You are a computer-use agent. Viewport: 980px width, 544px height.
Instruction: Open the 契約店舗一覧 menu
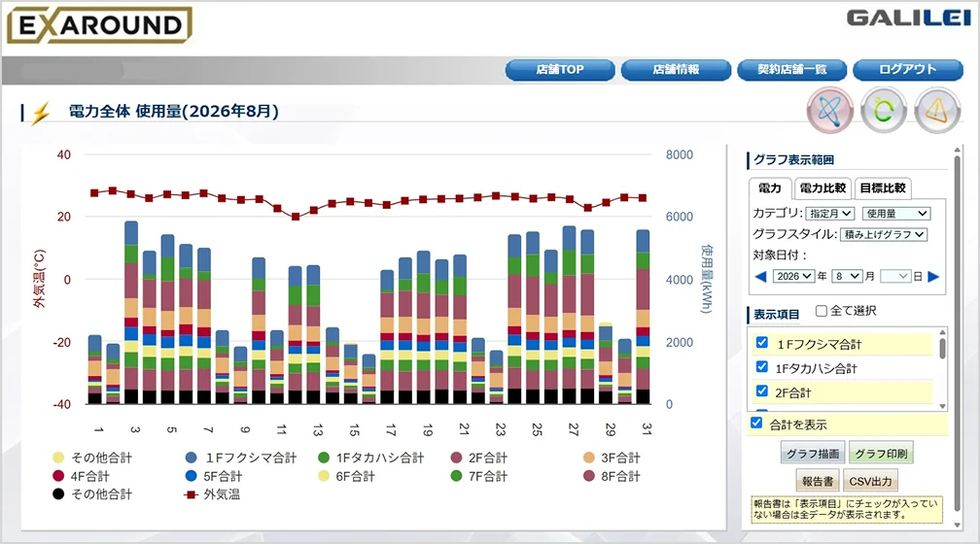[791, 70]
